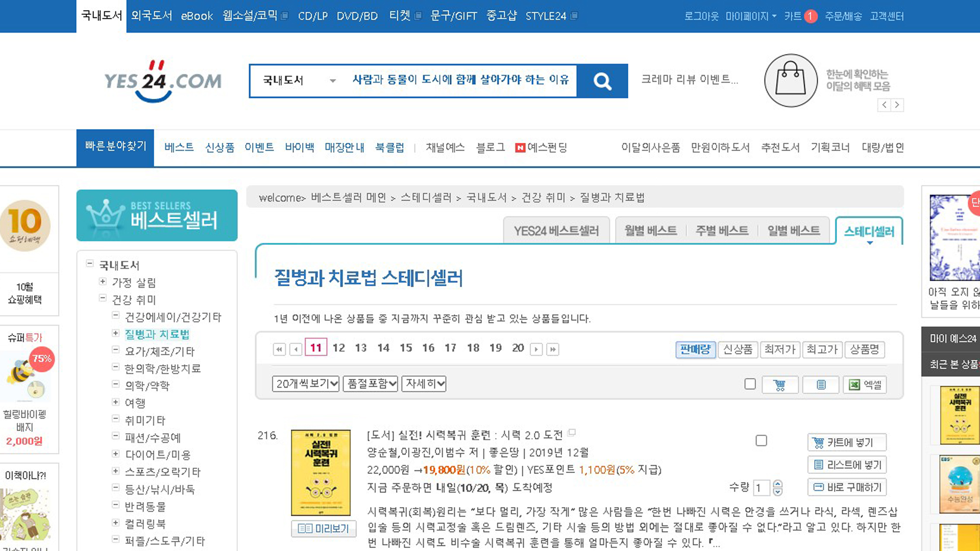Screen dimensions: 980x551
Task: Click the yellow 시력복귀 훈련 book cover
Action: 321,472
